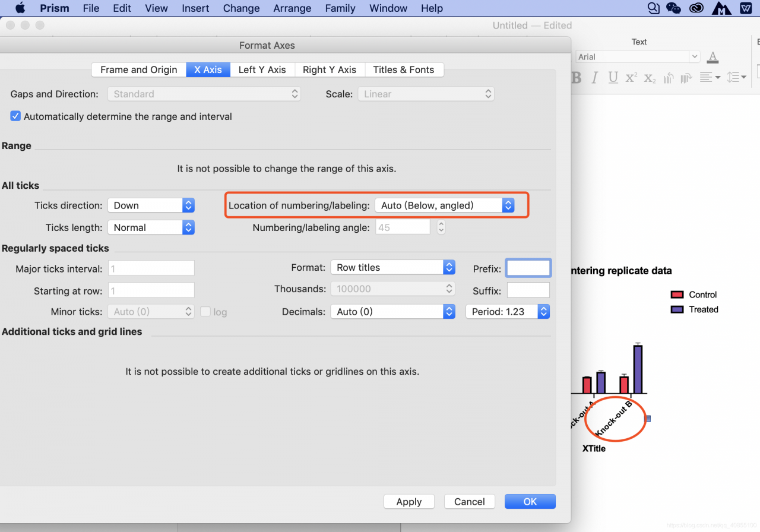
Task: Open the Thousands dropdown
Action: point(392,289)
